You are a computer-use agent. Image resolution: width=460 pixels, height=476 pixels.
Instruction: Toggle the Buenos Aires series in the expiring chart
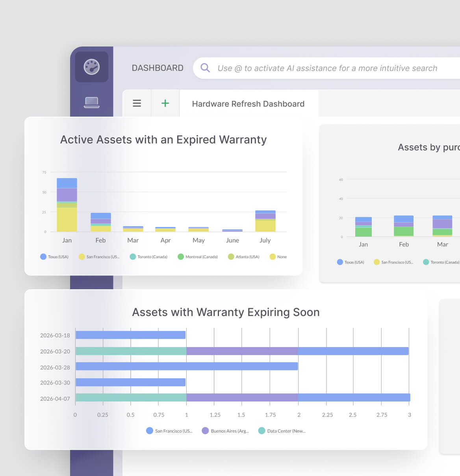click(205, 431)
